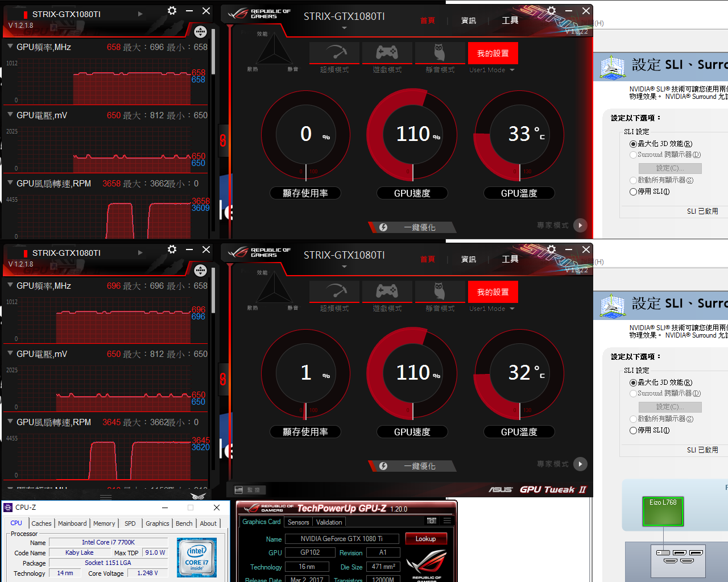This screenshot has width=728, height=582.
Task: Click play arrow beside STRIX-GTX1080TI, upper monitor
Action: [x=140, y=14]
